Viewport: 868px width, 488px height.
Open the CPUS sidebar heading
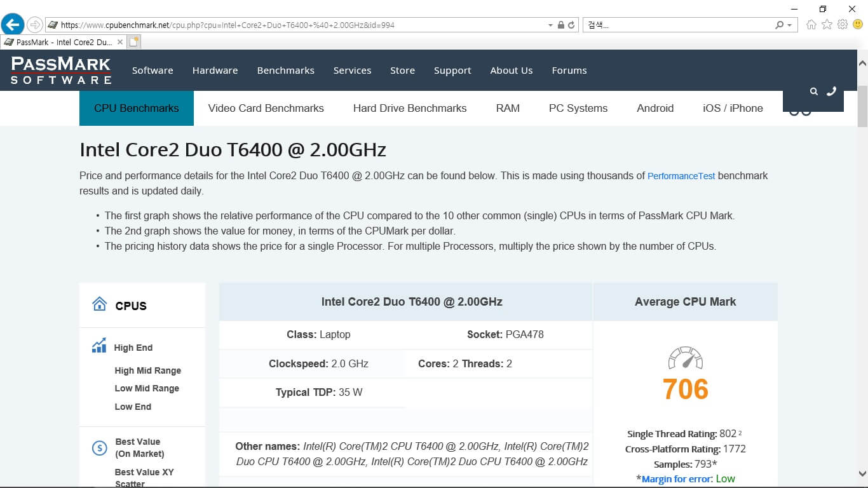click(x=131, y=306)
